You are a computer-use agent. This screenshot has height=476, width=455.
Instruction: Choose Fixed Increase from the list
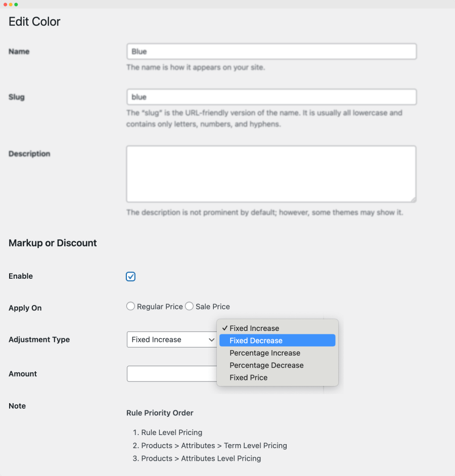[x=254, y=328]
